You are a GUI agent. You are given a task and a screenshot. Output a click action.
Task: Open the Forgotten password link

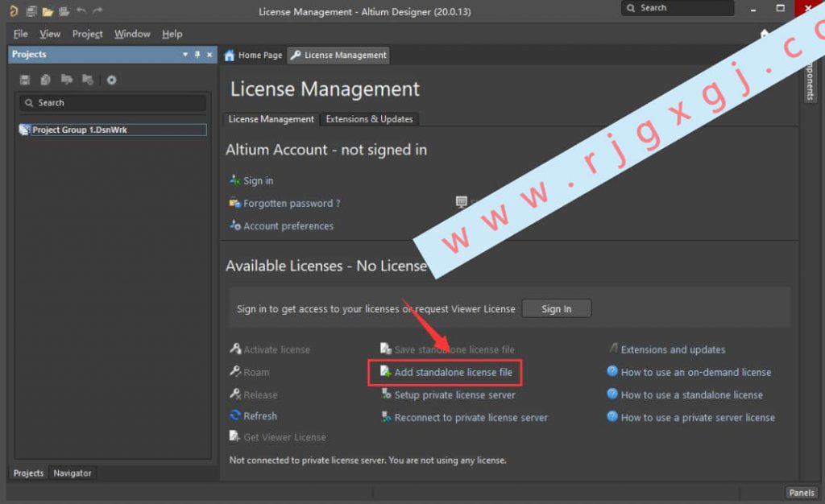(x=284, y=204)
